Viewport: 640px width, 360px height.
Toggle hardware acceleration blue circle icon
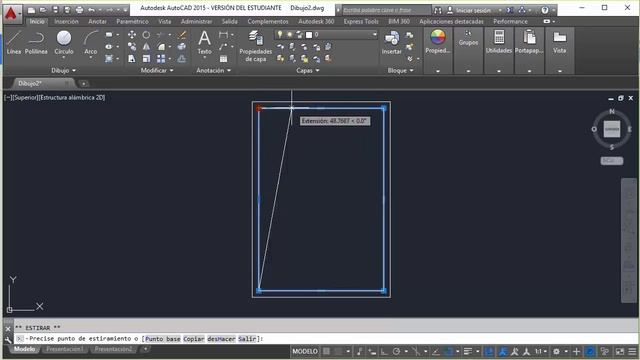[x=590, y=351]
